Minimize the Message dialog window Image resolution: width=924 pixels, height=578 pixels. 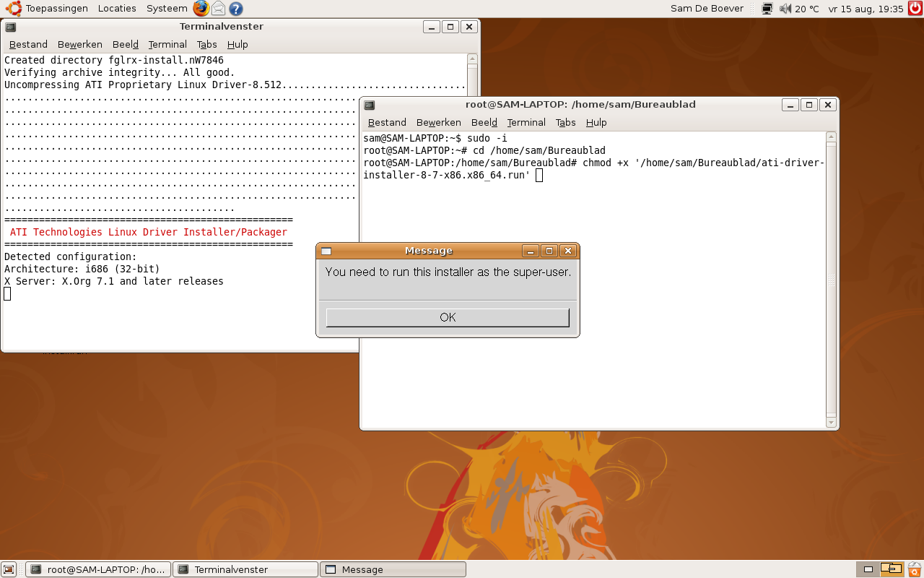pos(531,251)
